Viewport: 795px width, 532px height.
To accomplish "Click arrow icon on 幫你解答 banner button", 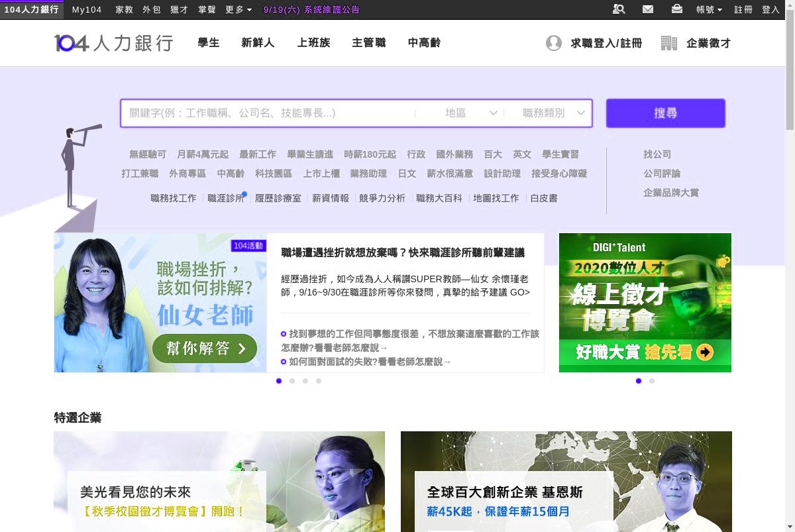I will 242,348.
